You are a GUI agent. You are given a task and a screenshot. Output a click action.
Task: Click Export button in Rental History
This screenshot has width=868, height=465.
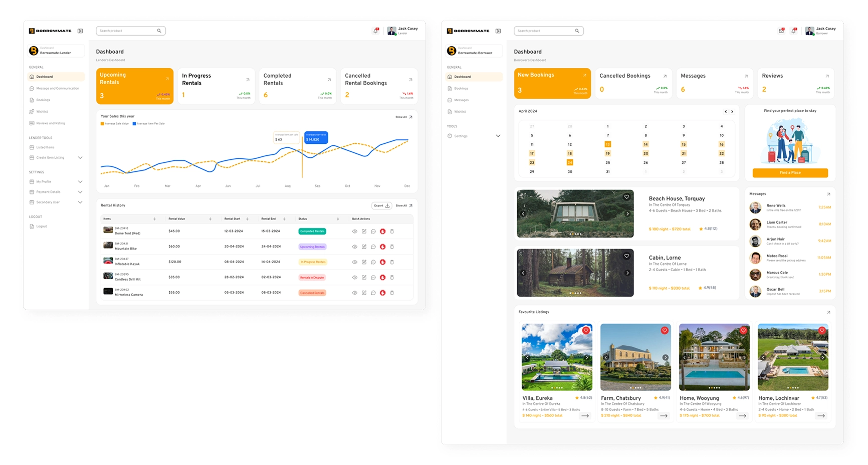tap(382, 205)
